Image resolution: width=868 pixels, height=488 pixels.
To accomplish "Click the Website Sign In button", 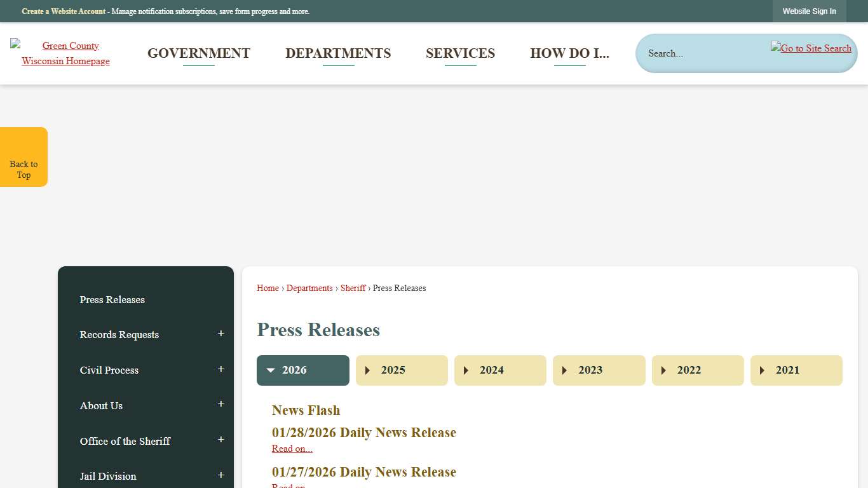I will (x=810, y=11).
